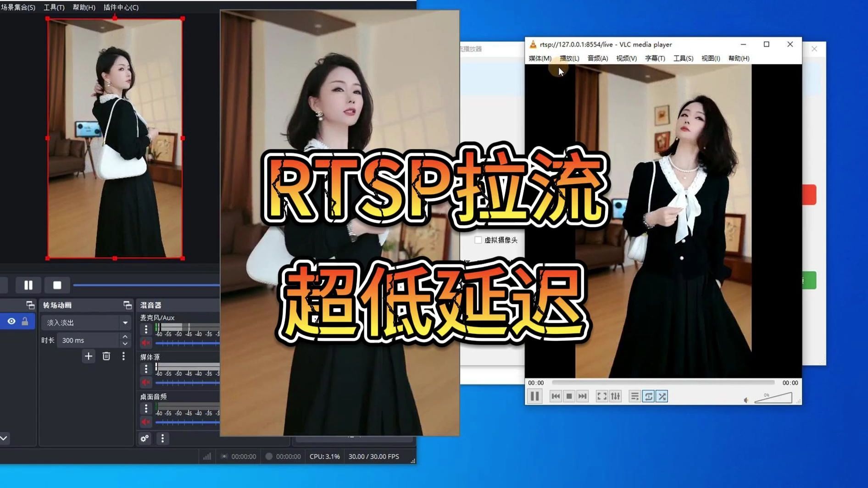
Task: Show VLC playlist
Action: click(634, 396)
